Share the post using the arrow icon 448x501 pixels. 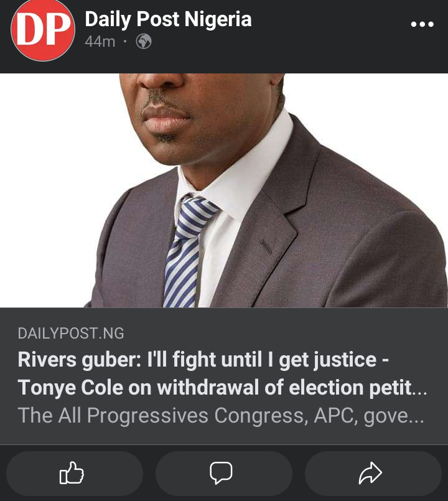click(x=370, y=473)
